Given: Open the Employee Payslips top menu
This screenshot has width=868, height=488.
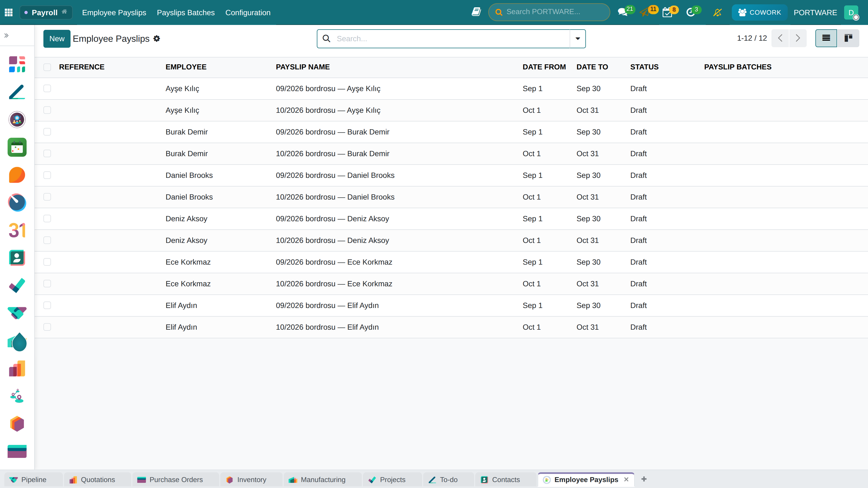Looking at the screenshot, I should coord(114,12).
